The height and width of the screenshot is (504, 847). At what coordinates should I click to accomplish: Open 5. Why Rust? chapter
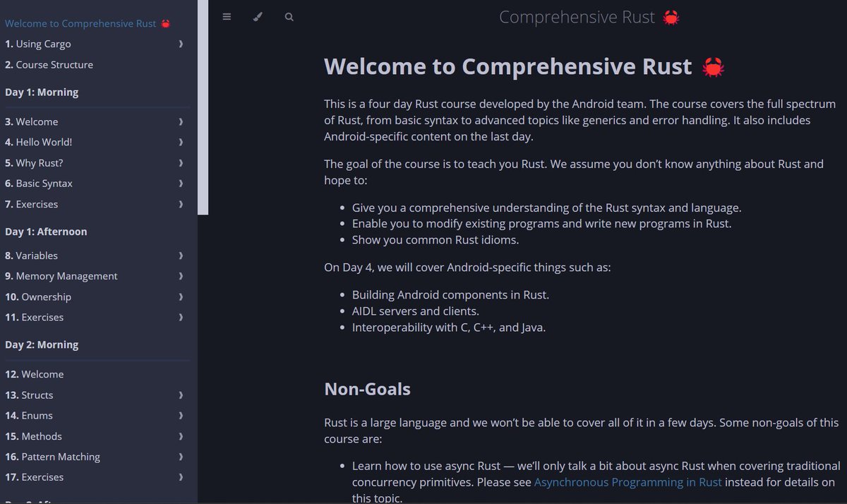click(35, 162)
